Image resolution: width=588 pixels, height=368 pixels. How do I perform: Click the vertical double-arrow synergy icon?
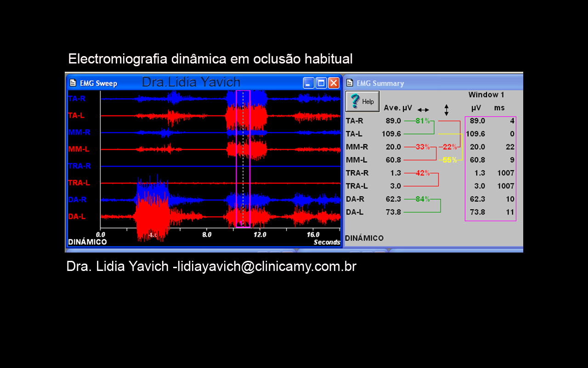coord(446,110)
